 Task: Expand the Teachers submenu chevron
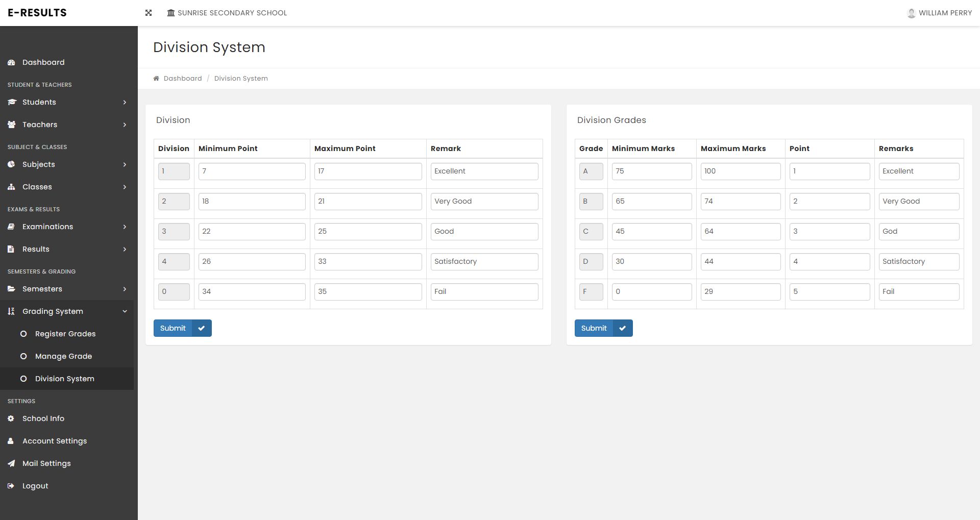125,125
